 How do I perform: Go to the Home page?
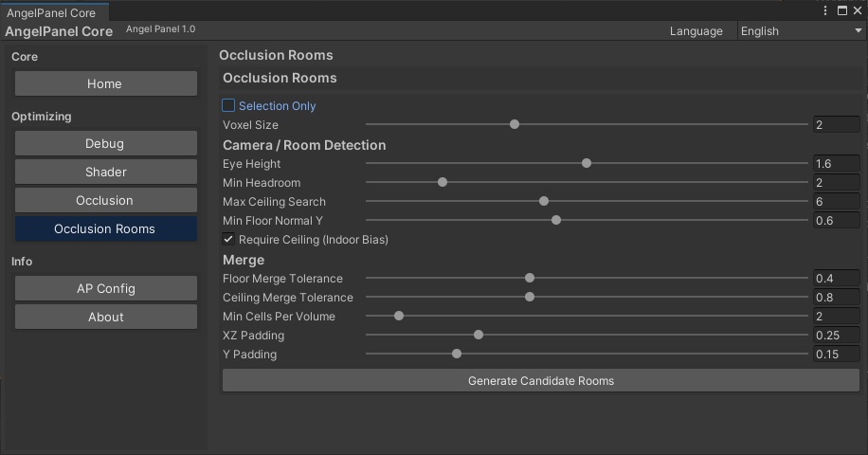[106, 83]
